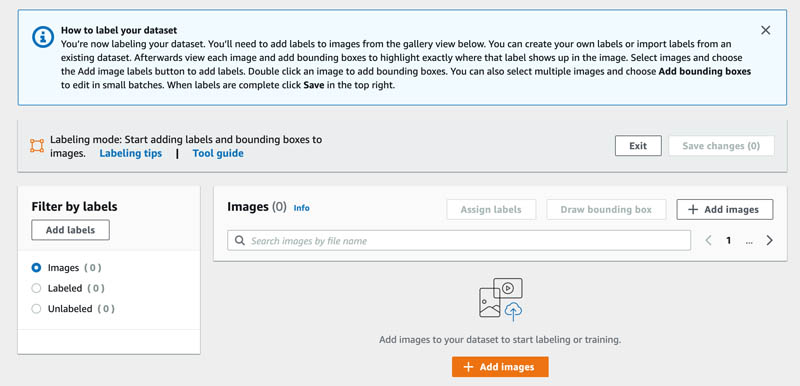Screen dimensions: 800x386
Task: Click the info circle icon in banner
Action: [43, 37]
